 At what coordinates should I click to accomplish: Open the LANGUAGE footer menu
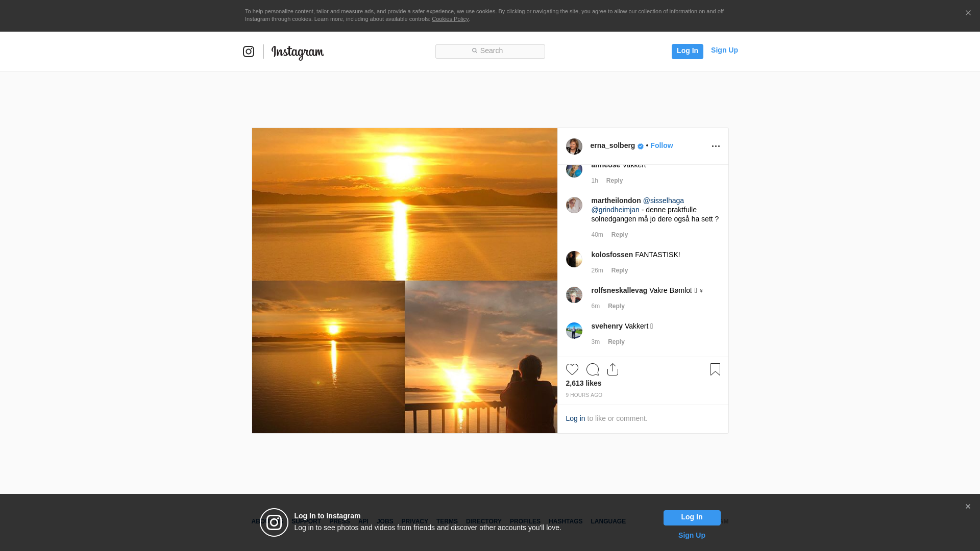(608, 521)
